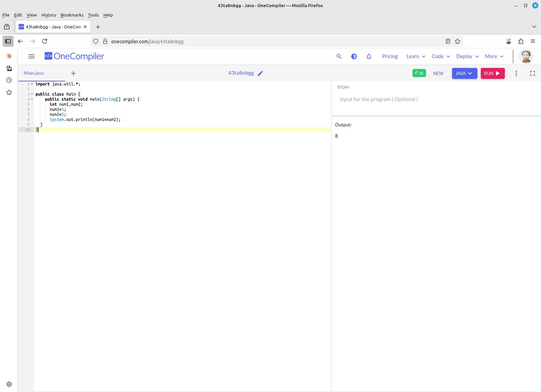Click the STDIN input field

pos(436,99)
